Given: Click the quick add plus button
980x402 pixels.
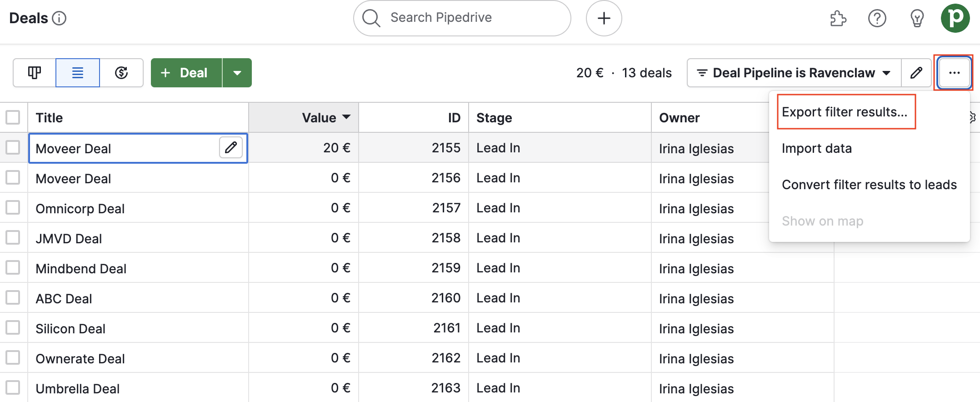Looking at the screenshot, I should point(604,18).
